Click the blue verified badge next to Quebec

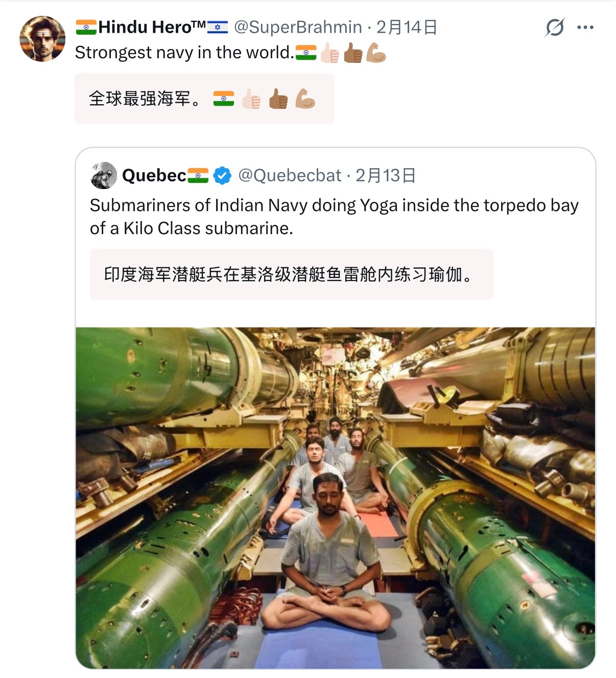coord(222,175)
